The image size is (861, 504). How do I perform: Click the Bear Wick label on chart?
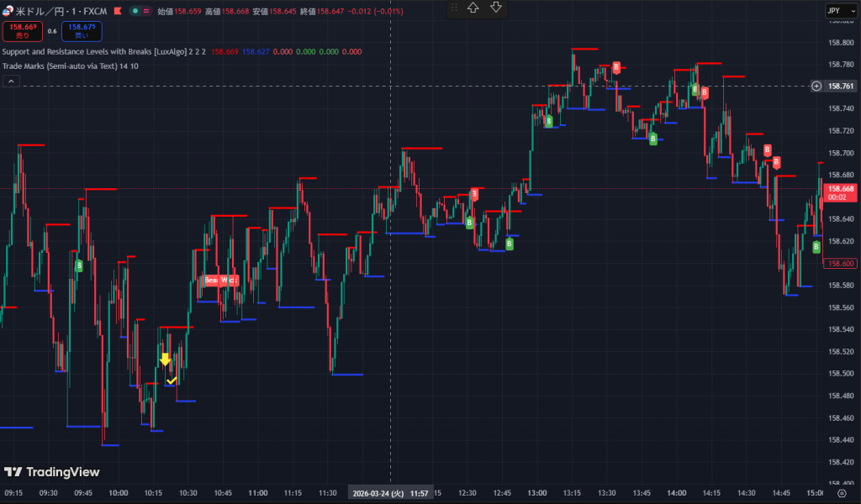221,280
